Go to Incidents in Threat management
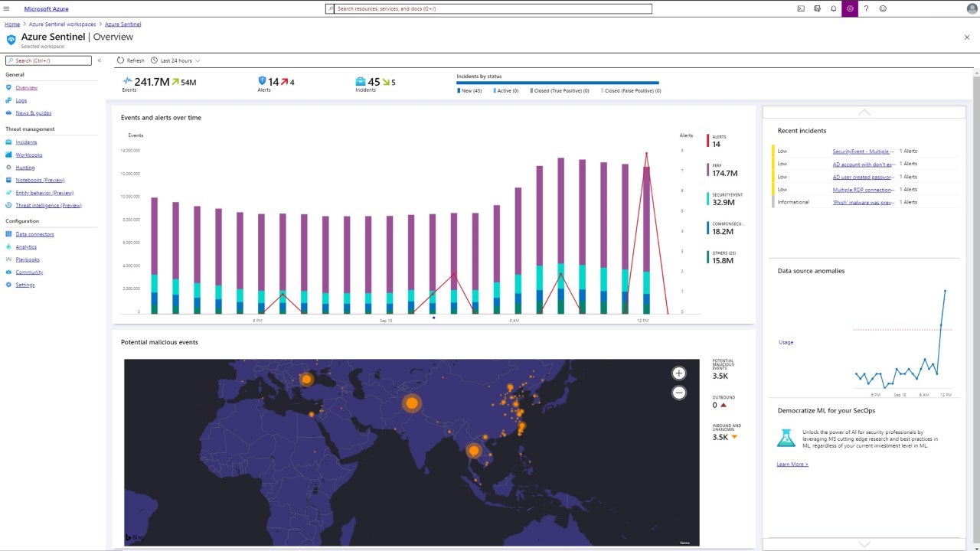Image resolution: width=980 pixels, height=551 pixels. click(x=26, y=142)
